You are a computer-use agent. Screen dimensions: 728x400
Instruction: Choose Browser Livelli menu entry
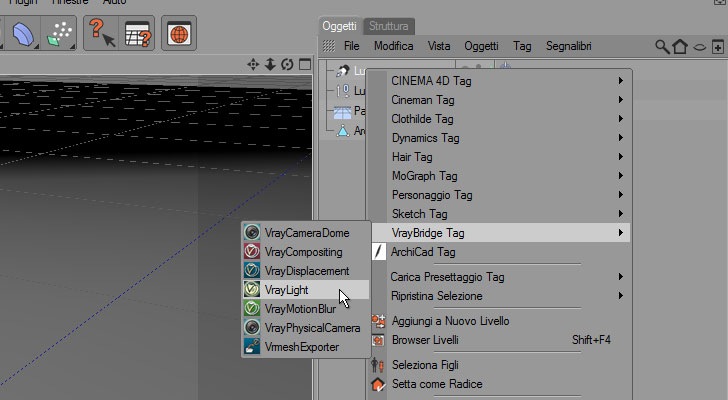pos(500,340)
